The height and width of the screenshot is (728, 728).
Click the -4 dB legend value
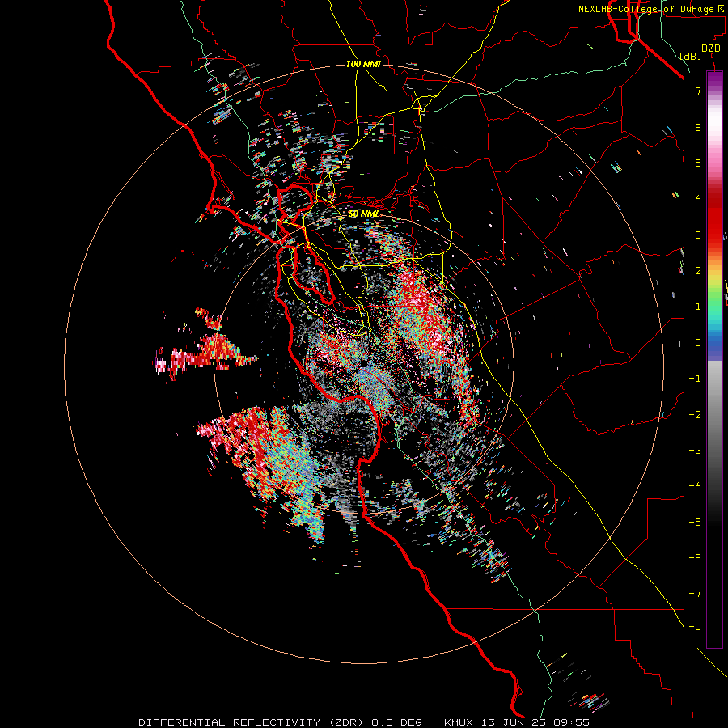coord(695,486)
